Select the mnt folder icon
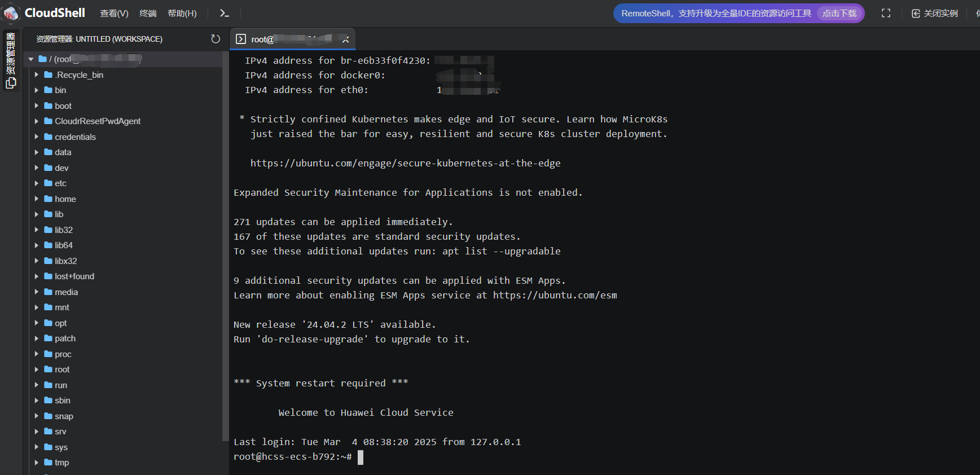This screenshot has height=475, width=980. (x=48, y=307)
